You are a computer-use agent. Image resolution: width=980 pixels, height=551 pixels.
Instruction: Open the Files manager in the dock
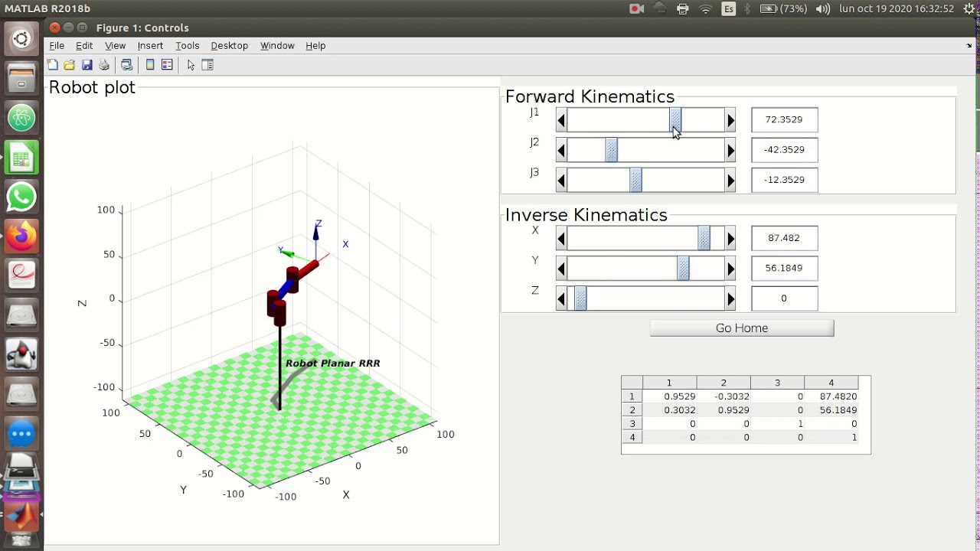[21, 78]
